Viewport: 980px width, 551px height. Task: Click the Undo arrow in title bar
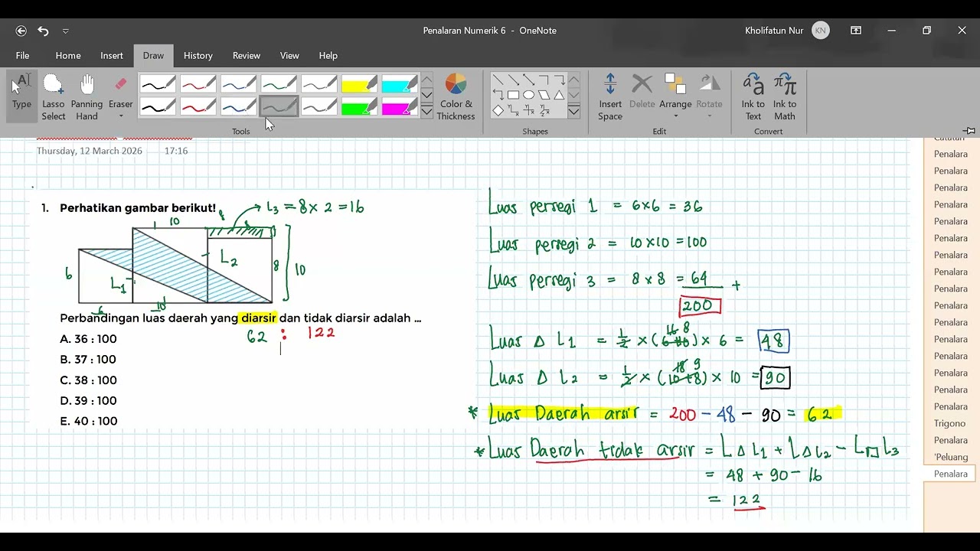pyautogui.click(x=43, y=31)
